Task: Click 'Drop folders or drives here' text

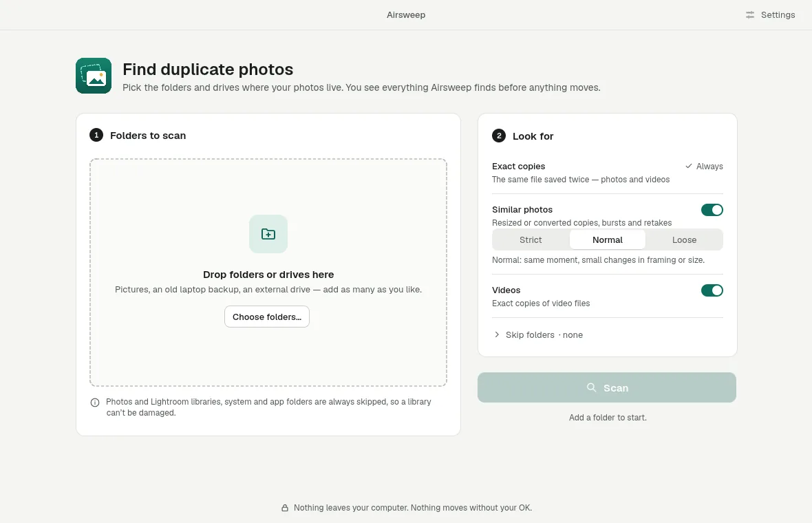Action: click(x=268, y=275)
